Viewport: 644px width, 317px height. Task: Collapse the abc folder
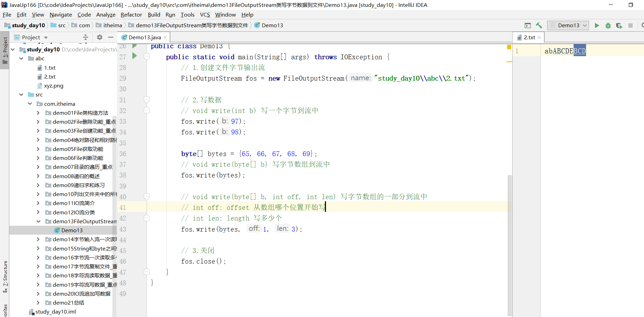pos(21,59)
